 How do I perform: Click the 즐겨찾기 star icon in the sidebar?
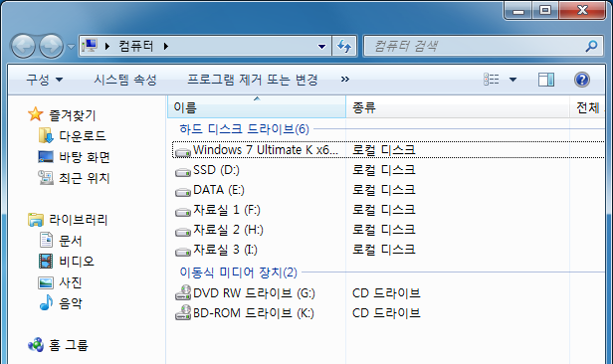35,114
